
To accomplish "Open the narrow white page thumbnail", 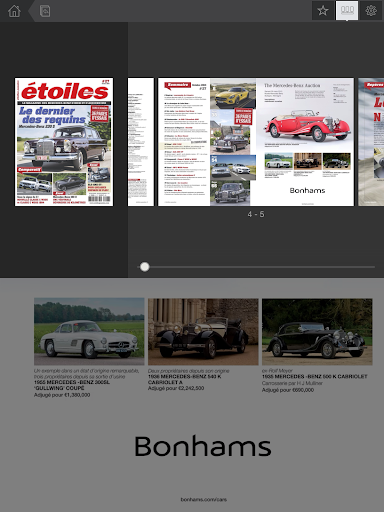I will click(x=141, y=142).
